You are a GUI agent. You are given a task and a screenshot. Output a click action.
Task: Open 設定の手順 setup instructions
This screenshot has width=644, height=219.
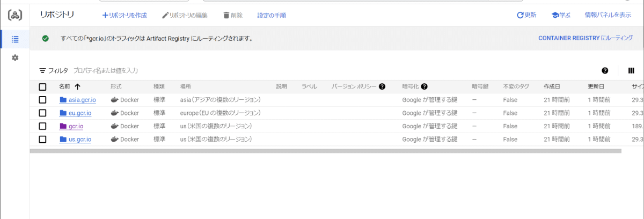click(272, 16)
